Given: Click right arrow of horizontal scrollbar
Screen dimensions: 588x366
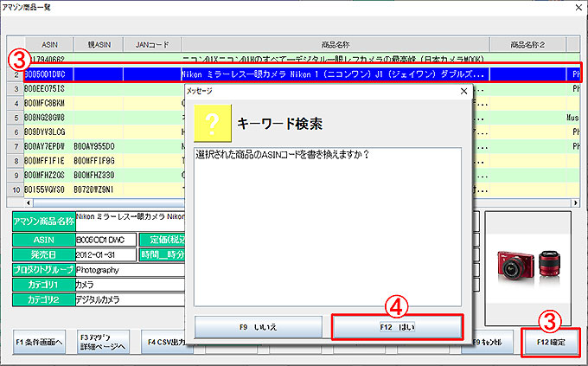Looking at the screenshot, I should [575, 202].
